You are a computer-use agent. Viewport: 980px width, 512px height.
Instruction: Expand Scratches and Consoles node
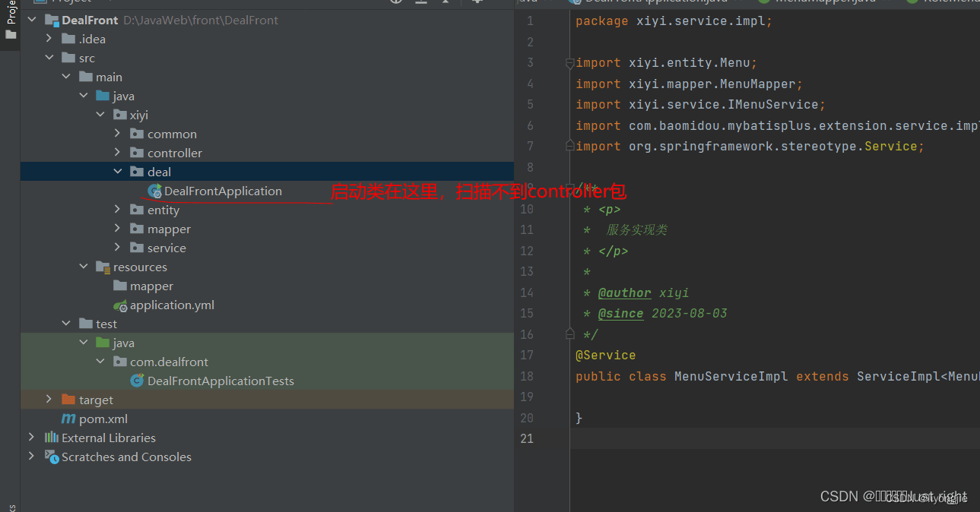click(x=32, y=457)
